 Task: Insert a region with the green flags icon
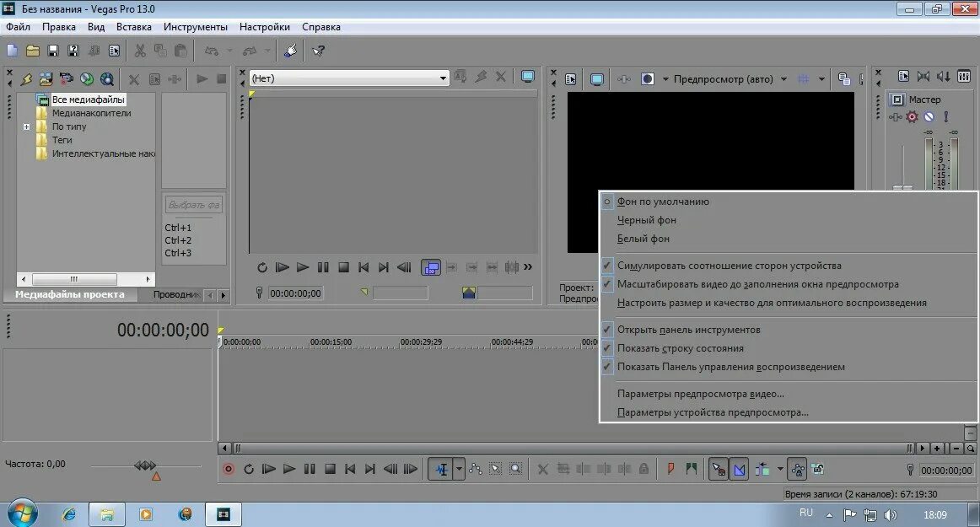point(691,469)
